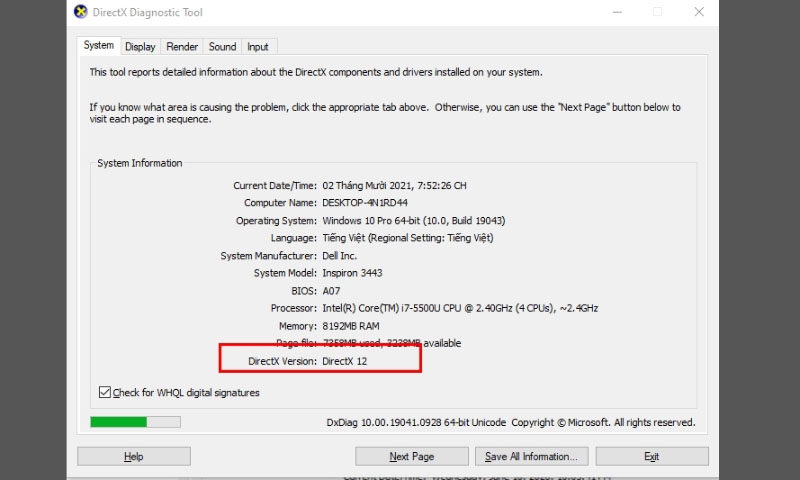Click the DirectX Version label

pos(282,361)
